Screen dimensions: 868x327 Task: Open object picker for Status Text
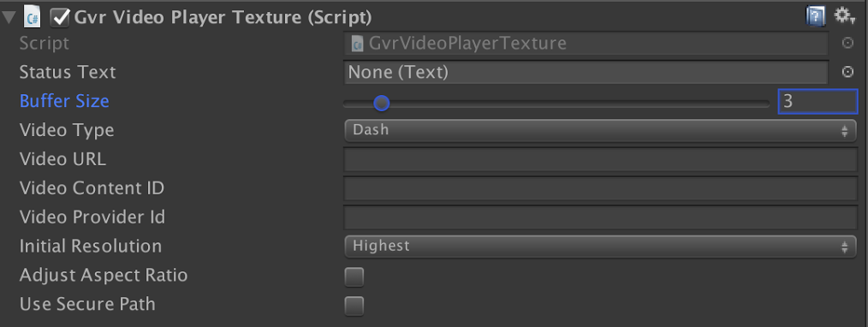[847, 72]
